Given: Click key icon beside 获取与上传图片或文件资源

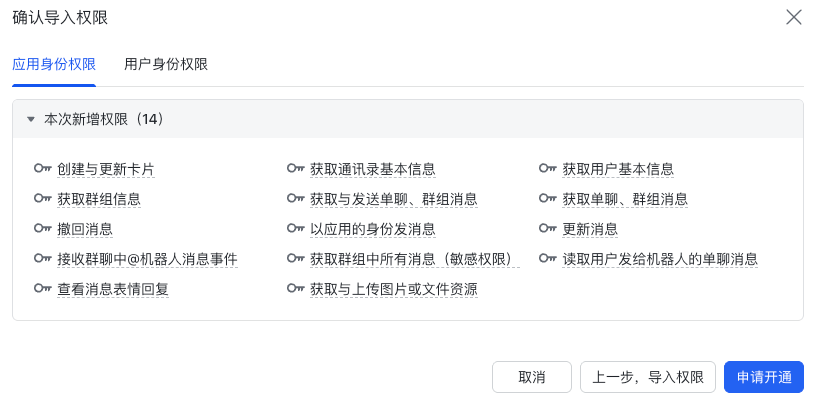Looking at the screenshot, I should click(295, 289).
